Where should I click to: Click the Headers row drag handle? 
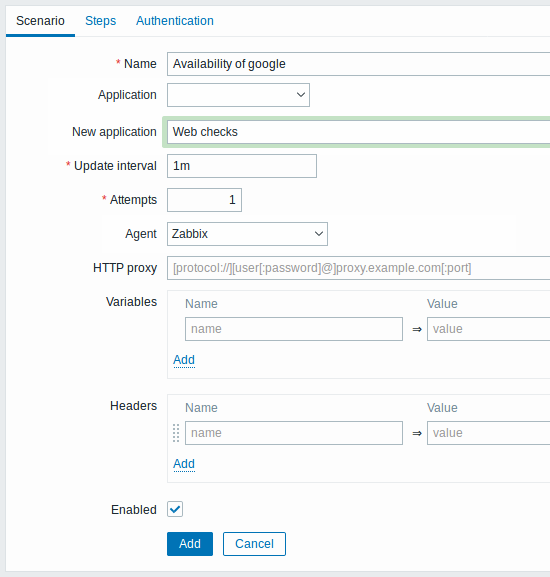click(x=176, y=433)
